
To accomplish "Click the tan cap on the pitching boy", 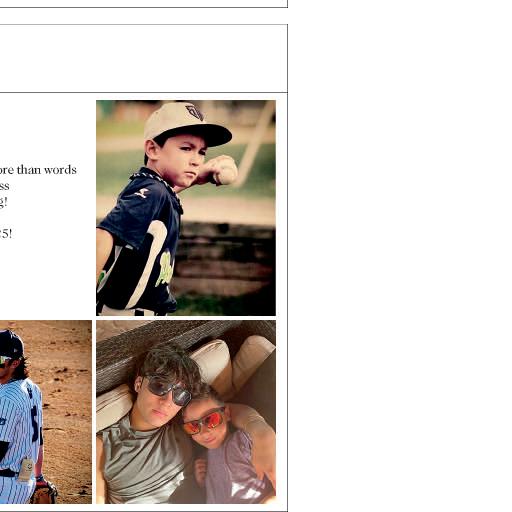I will pos(187,124).
